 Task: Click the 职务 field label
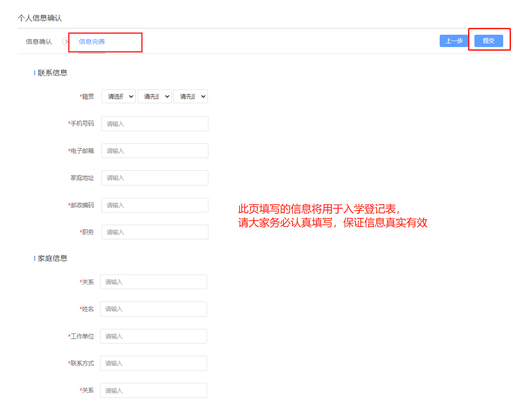pyautogui.click(x=87, y=232)
